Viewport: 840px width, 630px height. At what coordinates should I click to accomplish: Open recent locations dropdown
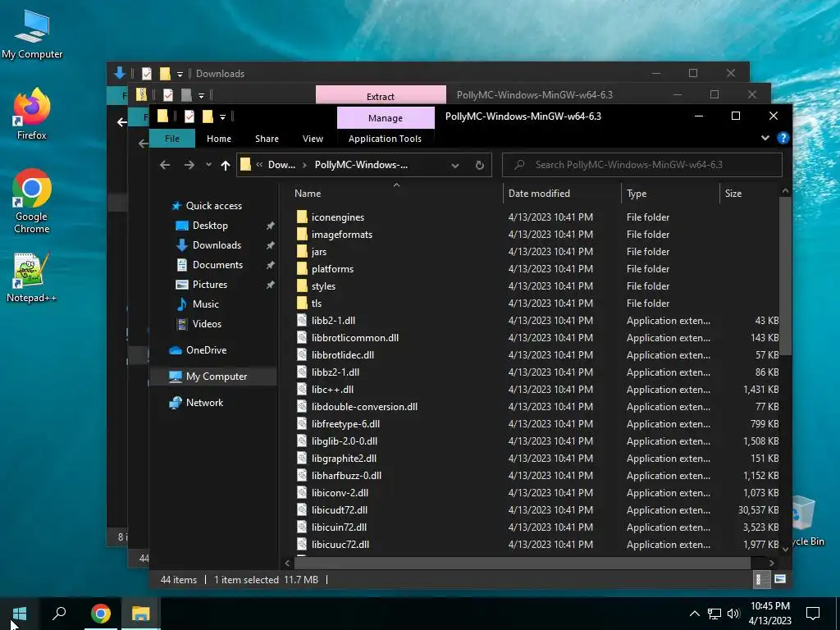[208, 165]
